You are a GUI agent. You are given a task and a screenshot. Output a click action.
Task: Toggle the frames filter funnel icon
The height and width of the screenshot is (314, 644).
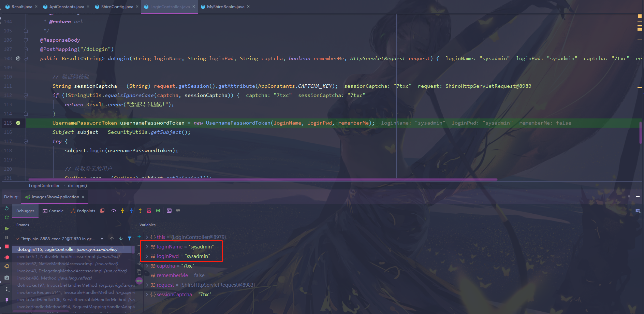[x=130, y=239]
